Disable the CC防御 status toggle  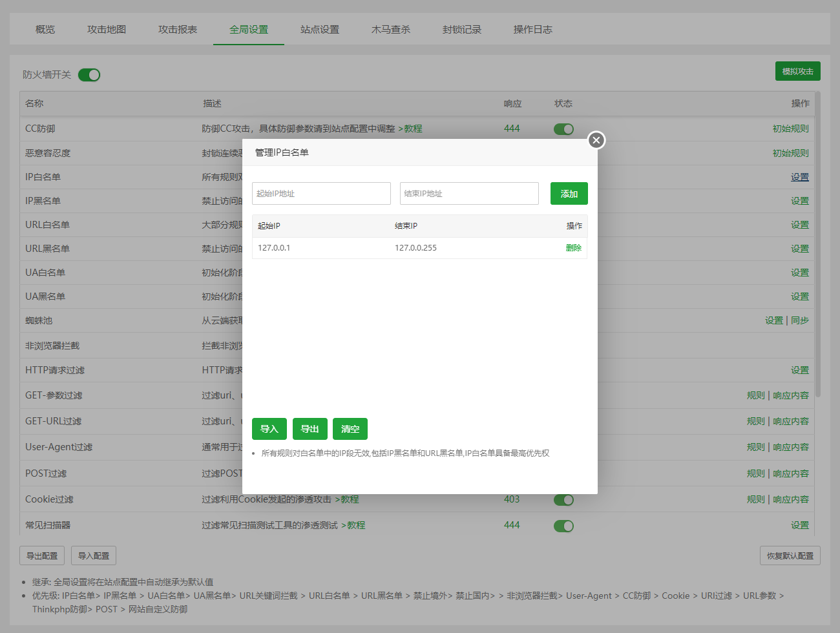(563, 129)
